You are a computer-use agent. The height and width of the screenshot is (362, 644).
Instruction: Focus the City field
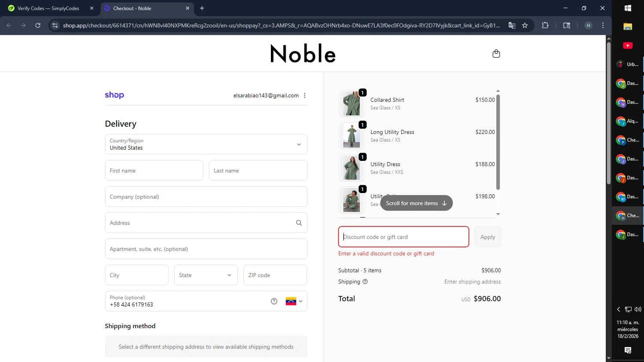pyautogui.click(x=137, y=275)
